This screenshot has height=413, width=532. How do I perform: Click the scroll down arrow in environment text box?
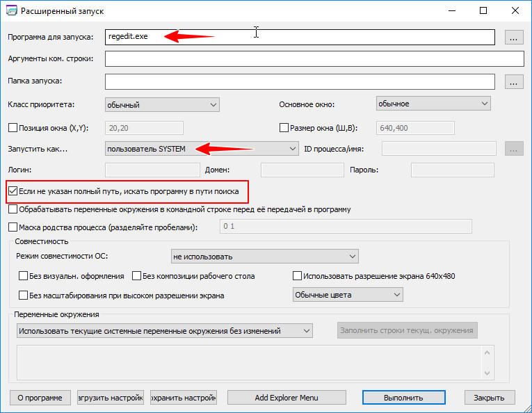tap(487, 373)
